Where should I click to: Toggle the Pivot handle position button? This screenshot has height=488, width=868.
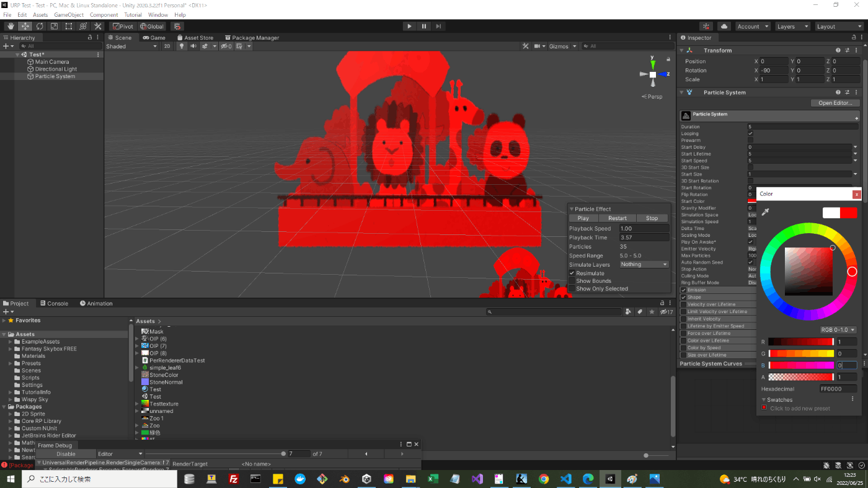(123, 26)
